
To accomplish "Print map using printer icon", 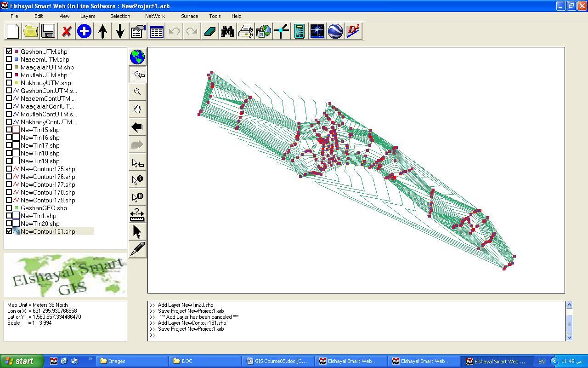I will 246,31.
